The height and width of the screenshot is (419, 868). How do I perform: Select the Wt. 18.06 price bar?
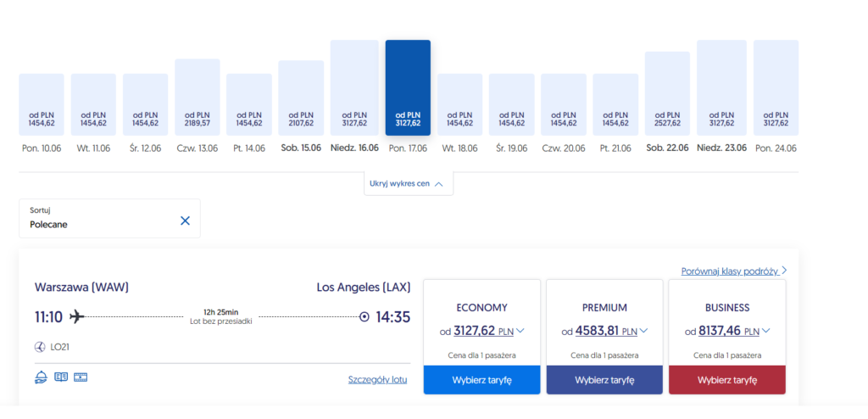click(459, 104)
